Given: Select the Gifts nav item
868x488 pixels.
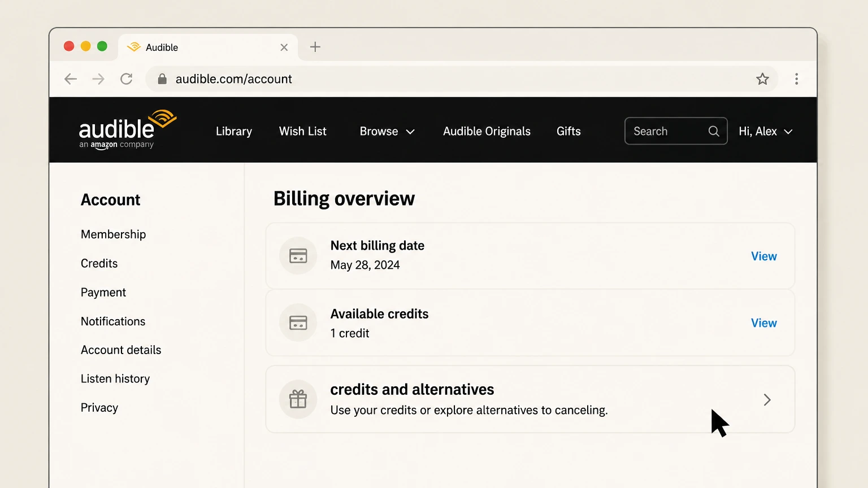Looking at the screenshot, I should pyautogui.click(x=568, y=131).
